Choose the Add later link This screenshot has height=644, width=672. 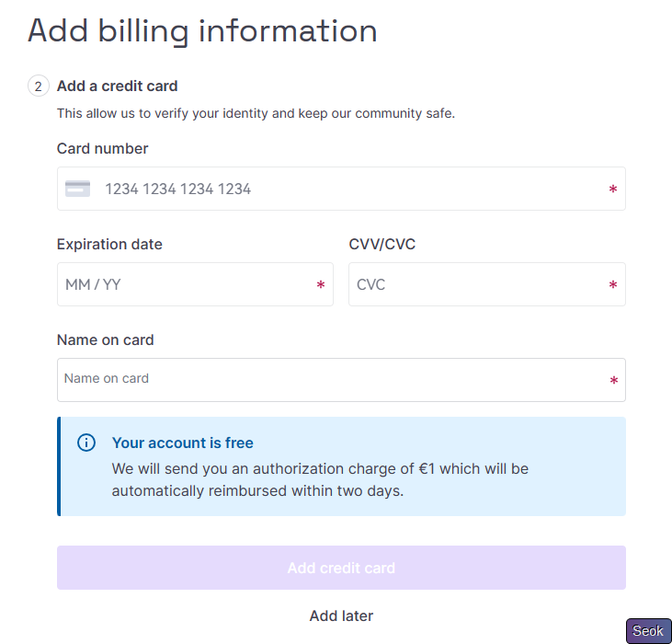coord(341,615)
